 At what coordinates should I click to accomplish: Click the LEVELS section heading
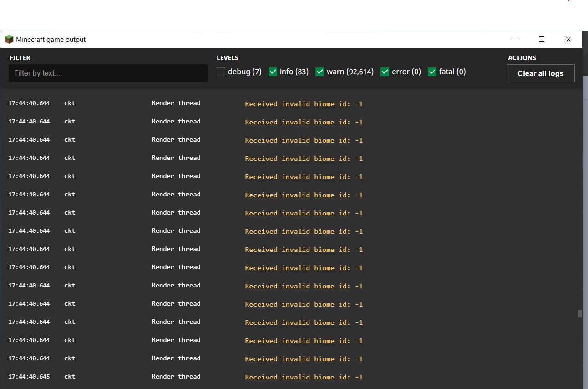point(228,58)
